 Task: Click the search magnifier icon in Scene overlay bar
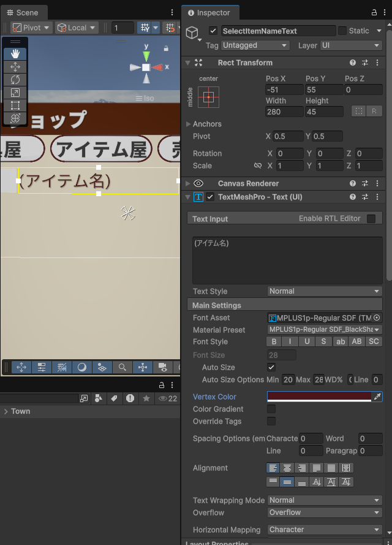coord(123,367)
